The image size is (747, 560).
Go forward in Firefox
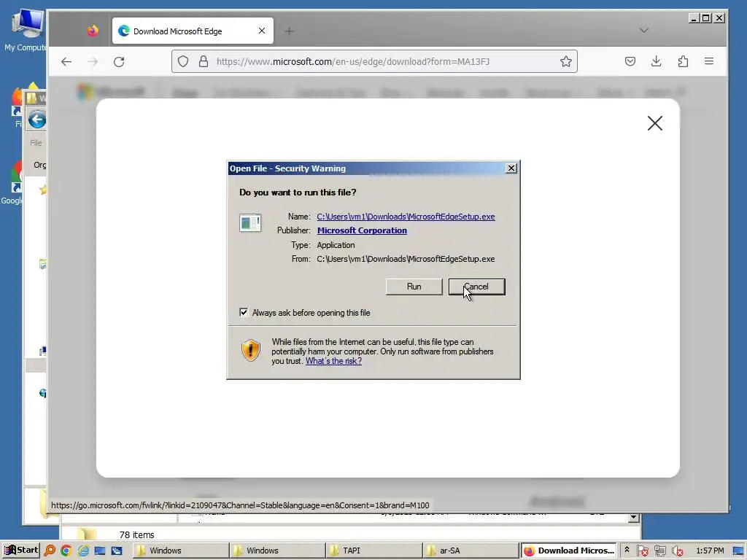(x=93, y=61)
